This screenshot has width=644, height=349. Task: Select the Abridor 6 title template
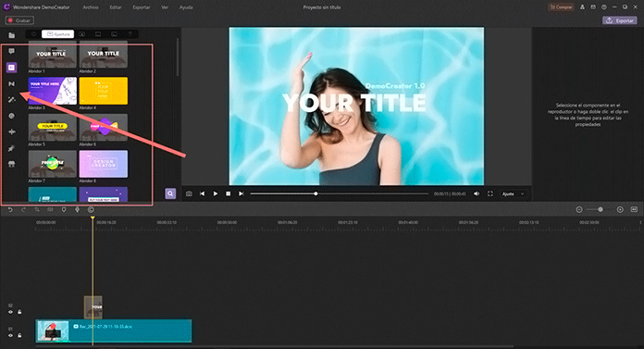[103, 128]
